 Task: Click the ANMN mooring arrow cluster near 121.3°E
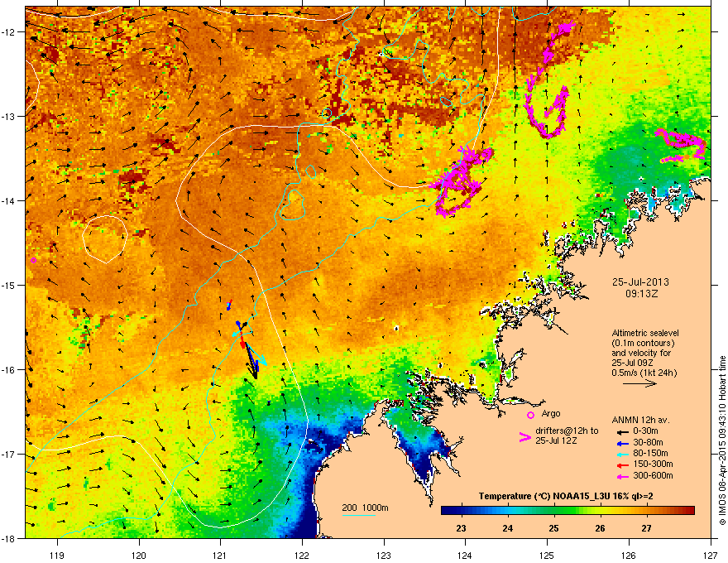click(248, 348)
